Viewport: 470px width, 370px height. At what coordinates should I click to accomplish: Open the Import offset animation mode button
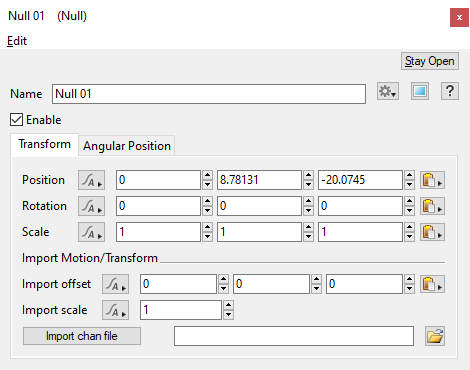coord(115,284)
